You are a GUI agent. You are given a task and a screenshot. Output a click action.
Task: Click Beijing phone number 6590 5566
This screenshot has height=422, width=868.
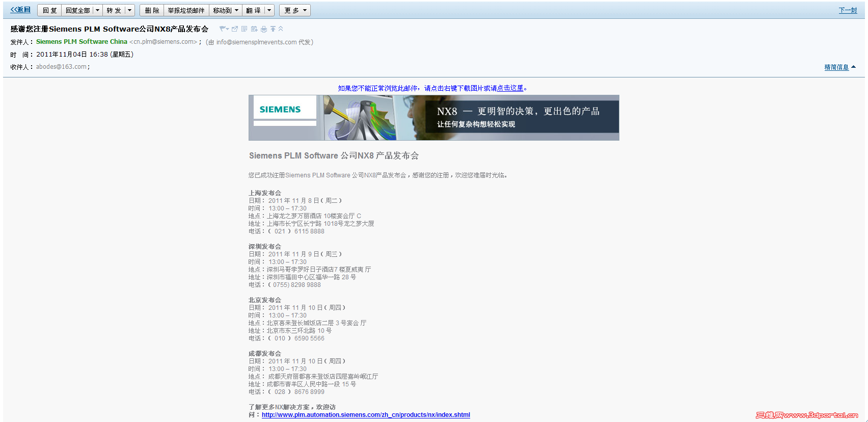(x=309, y=338)
